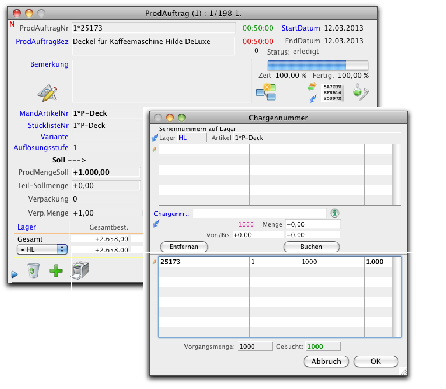Click the Auflösungsstufe label
446x389 pixels.
41,147
